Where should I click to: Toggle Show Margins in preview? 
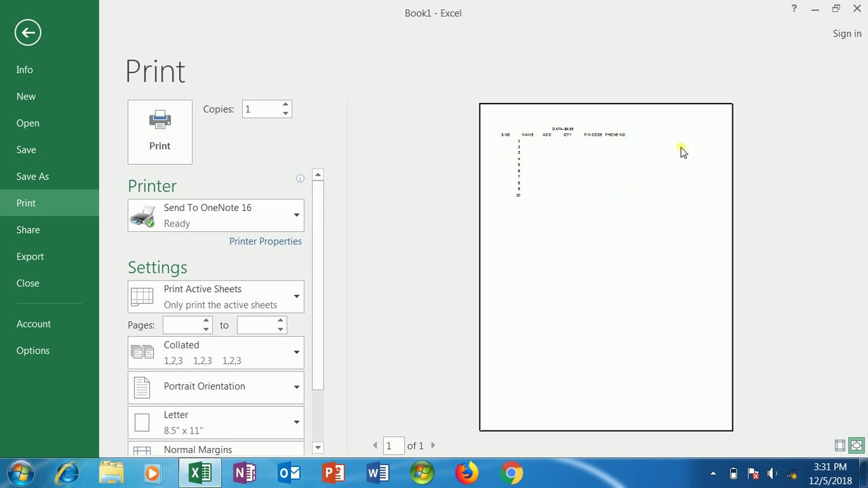tap(840, 445)
